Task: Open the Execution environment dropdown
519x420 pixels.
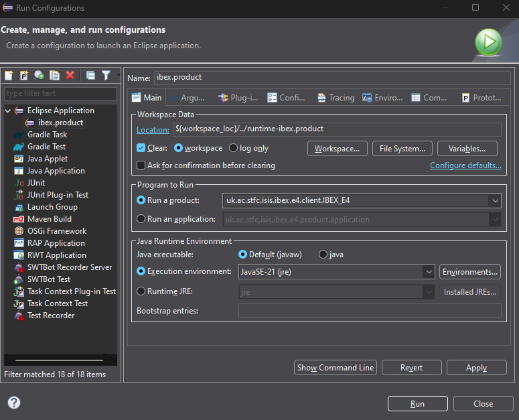Action: tap(428, 272)
